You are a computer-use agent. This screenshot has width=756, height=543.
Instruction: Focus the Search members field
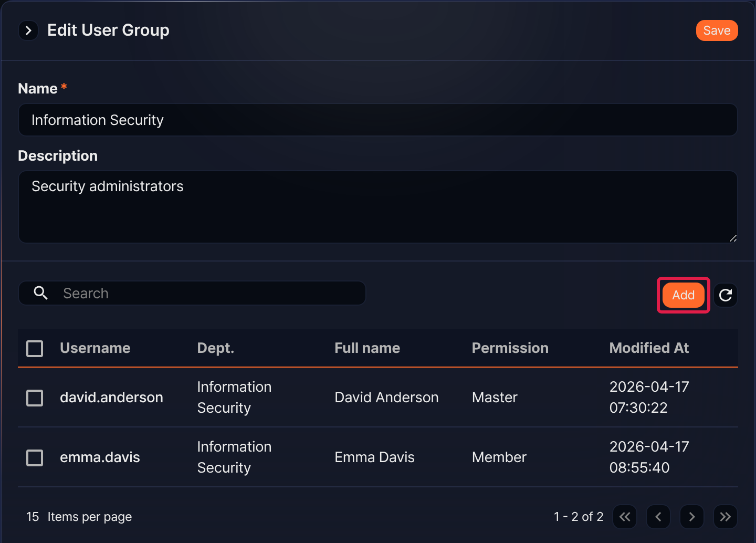pyautogui.click(x=192, y=293)
